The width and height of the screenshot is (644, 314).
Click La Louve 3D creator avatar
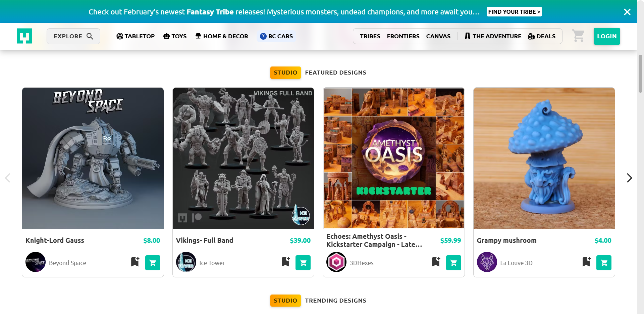[x=487, y=262]
